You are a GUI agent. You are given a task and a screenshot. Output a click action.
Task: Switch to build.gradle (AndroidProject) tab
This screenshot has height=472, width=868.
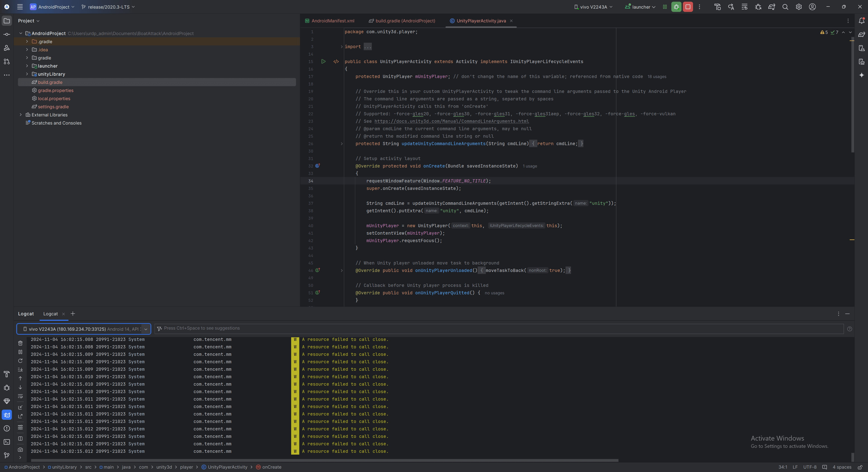(x=405, y=21)
